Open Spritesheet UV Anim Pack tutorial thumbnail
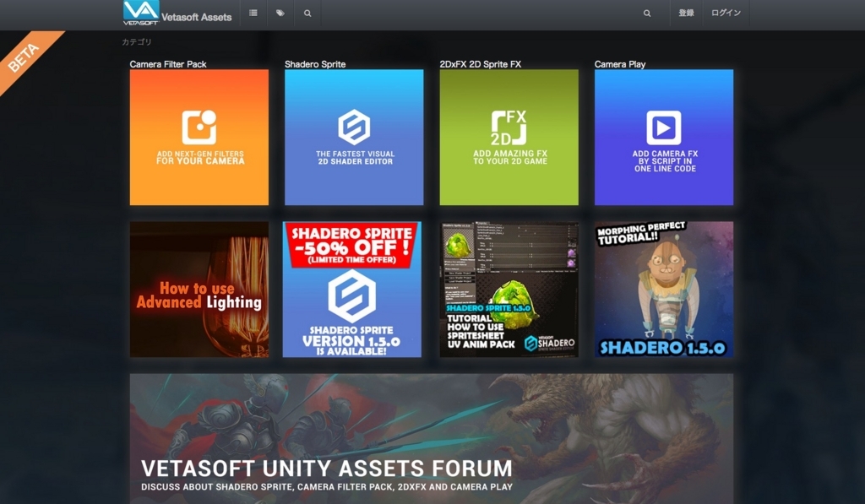Image resolution: width=865 pixels, height=504 pixels. coord(509,290)
